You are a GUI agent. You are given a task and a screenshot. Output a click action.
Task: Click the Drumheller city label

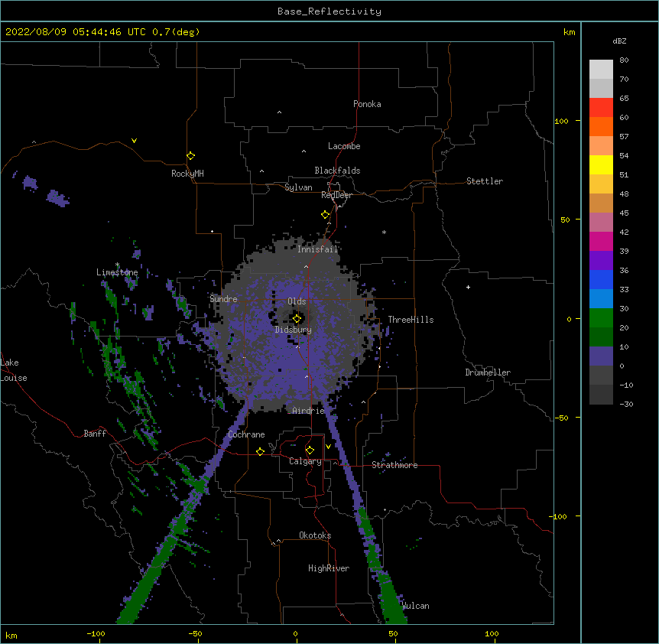pos(488,372)
